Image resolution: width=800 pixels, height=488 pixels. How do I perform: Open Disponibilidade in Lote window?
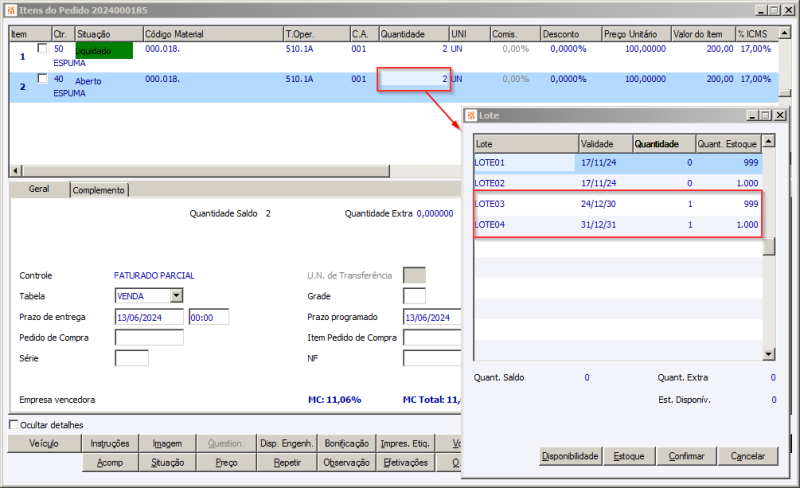570,456
